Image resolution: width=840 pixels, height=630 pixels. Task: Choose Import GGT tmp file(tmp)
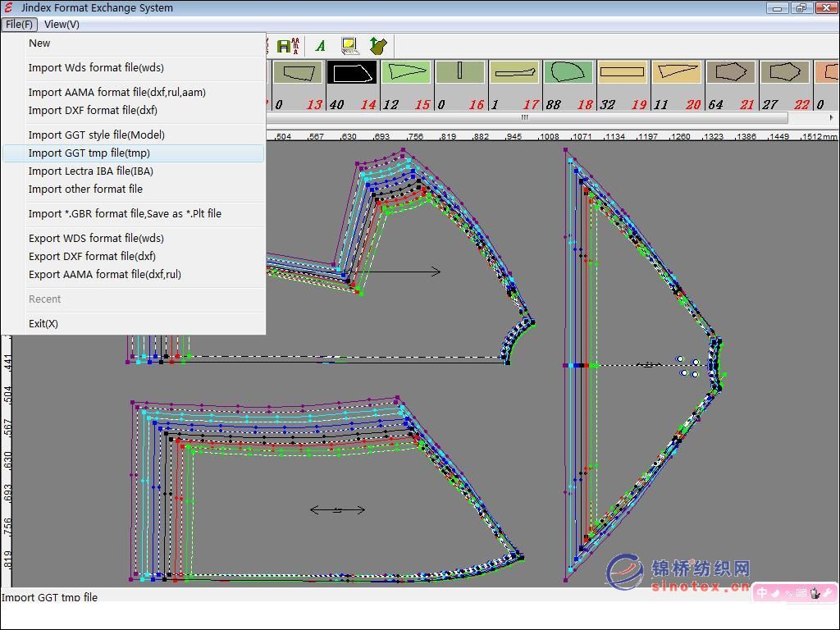coord(89,153)
